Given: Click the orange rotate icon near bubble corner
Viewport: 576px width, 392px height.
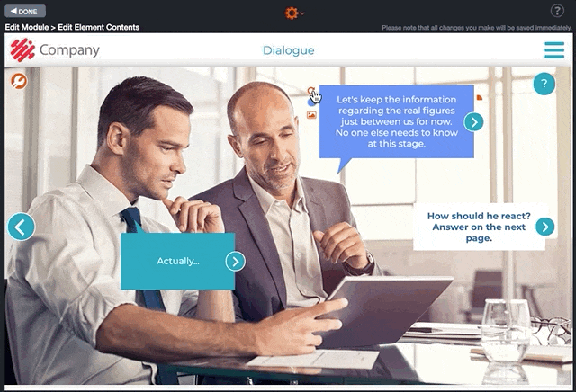Looking at the screenshot, I should point(310,90).
